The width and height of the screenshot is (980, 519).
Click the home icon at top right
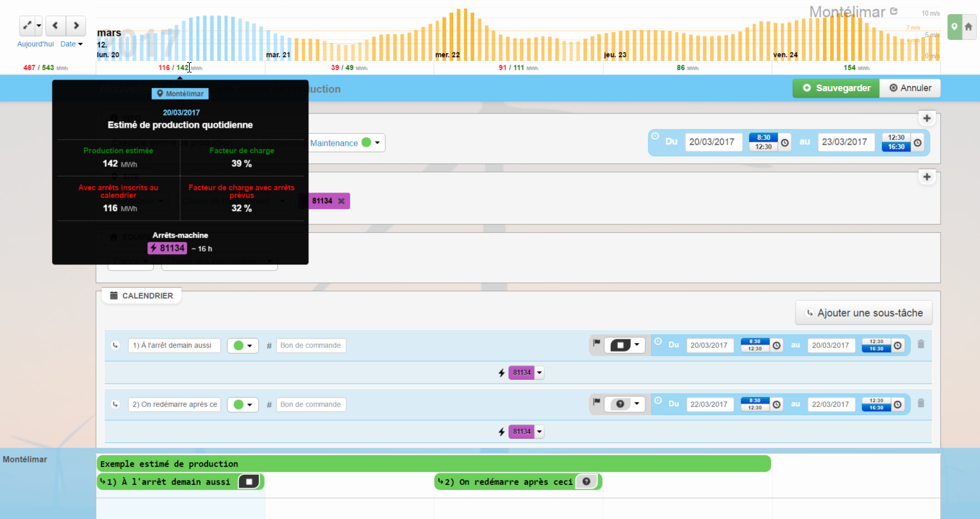pos(968,27)
